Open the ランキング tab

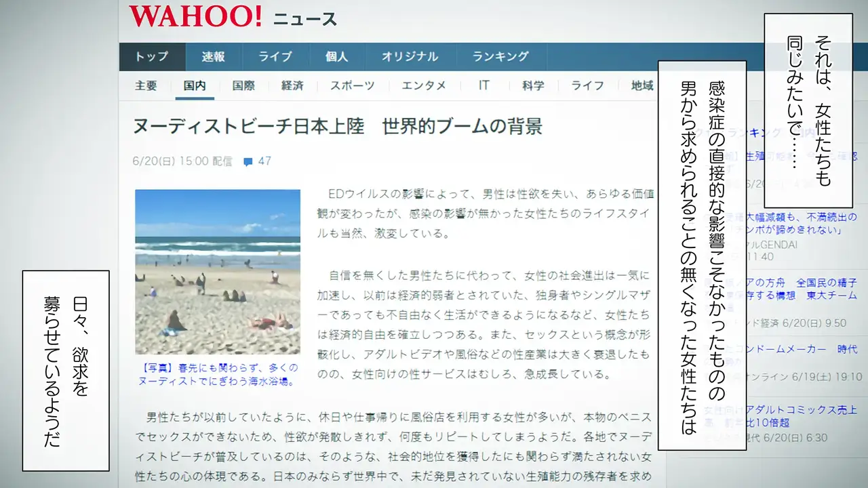tap(500, 57)
